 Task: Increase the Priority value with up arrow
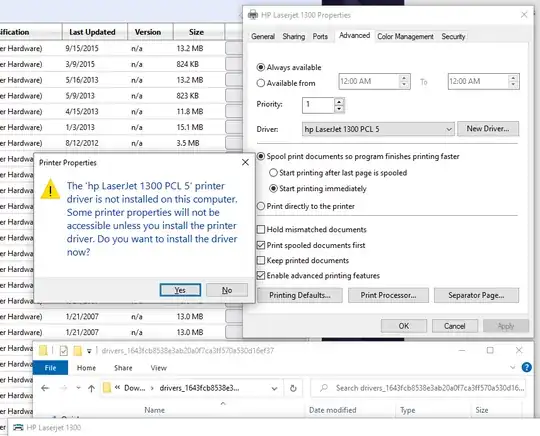339,102
